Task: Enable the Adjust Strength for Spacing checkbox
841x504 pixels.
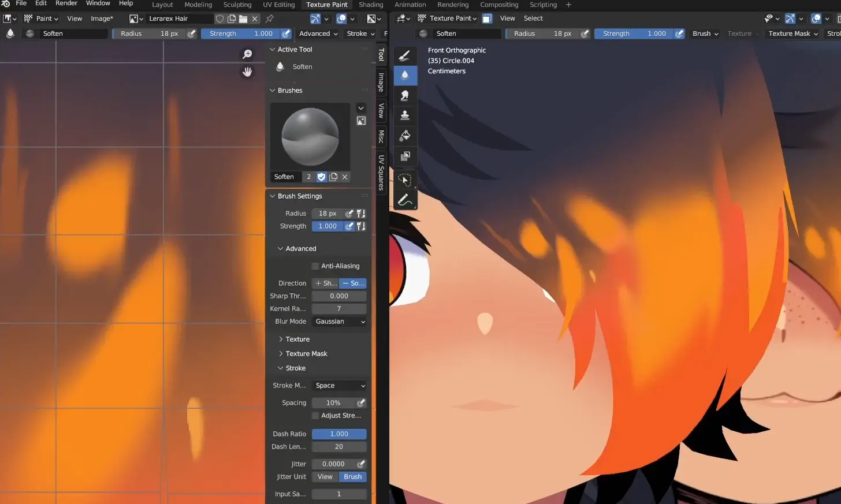Action: pyautogui.click(x=315, y=416)
